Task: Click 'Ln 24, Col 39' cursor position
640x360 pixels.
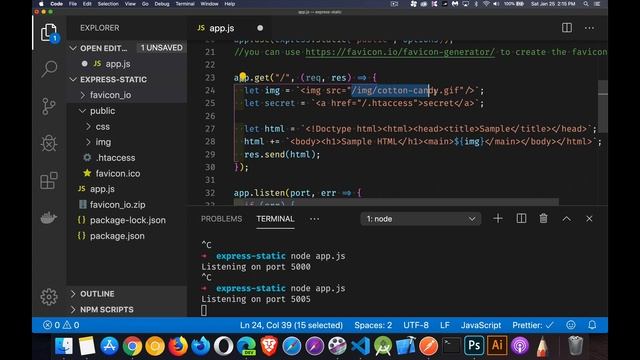Action: 291,325
